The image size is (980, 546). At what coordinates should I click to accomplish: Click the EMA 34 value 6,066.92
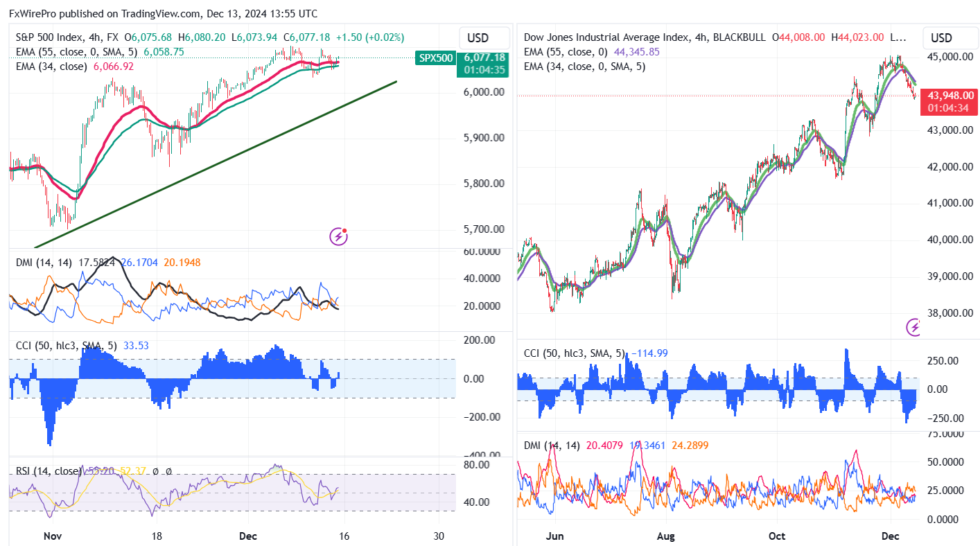coord(113,67)
